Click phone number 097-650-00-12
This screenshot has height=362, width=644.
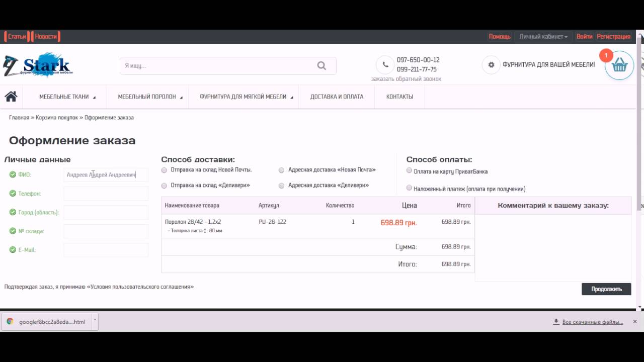coord(418,60)
